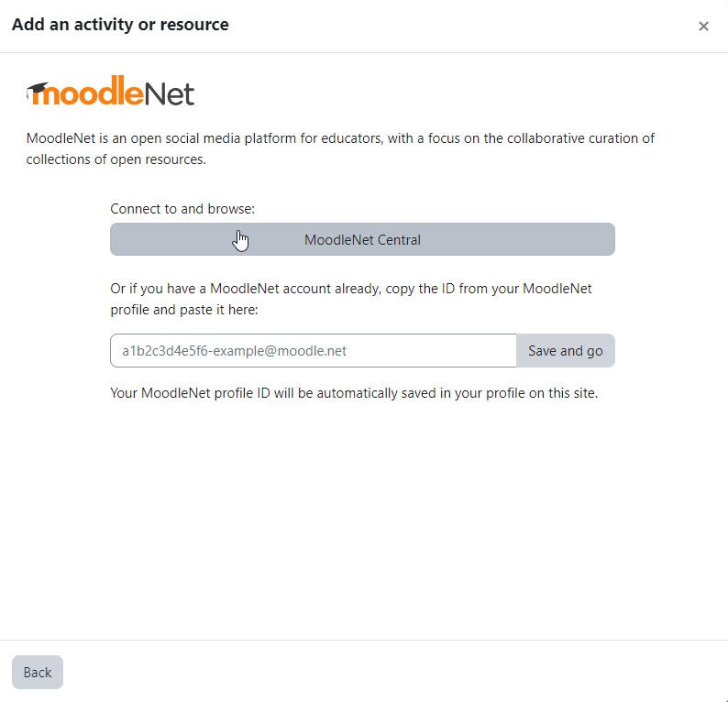Focus the MoodleNet profile ID field
The height and width of the screenshot is (702, 728).
[314, 351]
